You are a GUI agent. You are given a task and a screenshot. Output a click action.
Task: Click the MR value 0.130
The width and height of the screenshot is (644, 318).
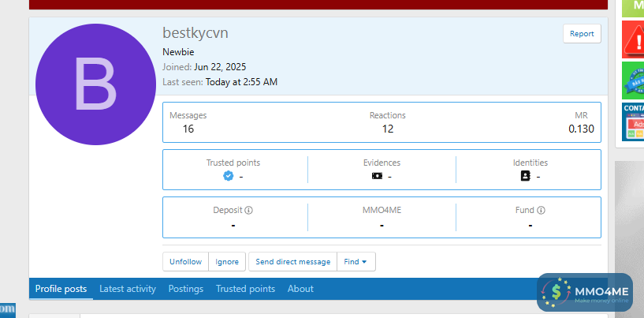tap(581, 129)
